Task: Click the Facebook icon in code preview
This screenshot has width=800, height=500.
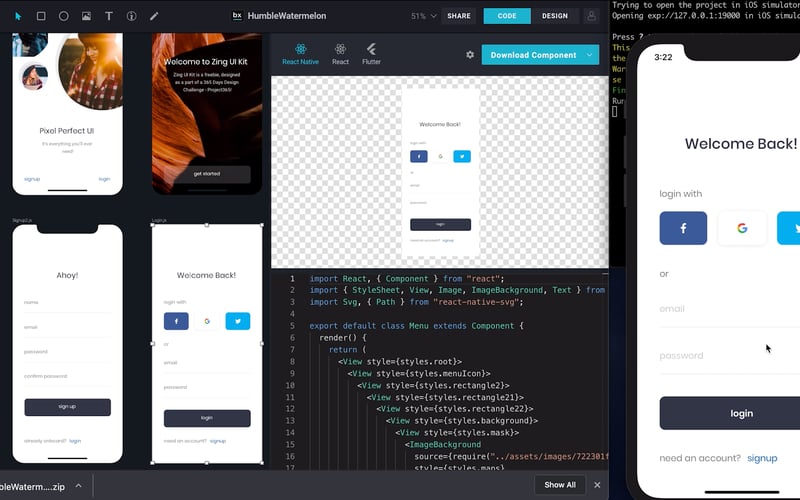Action: coord(419,157)
